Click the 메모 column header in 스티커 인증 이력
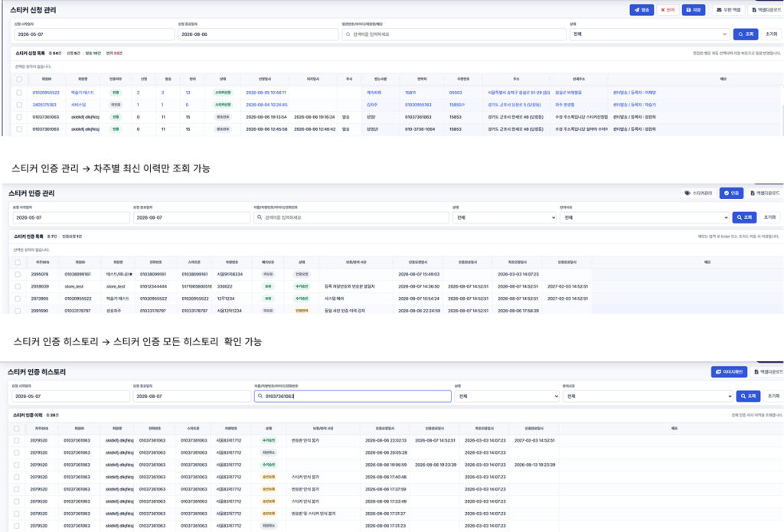This screenshot has width=784, height=532. [x=674, y=429]
